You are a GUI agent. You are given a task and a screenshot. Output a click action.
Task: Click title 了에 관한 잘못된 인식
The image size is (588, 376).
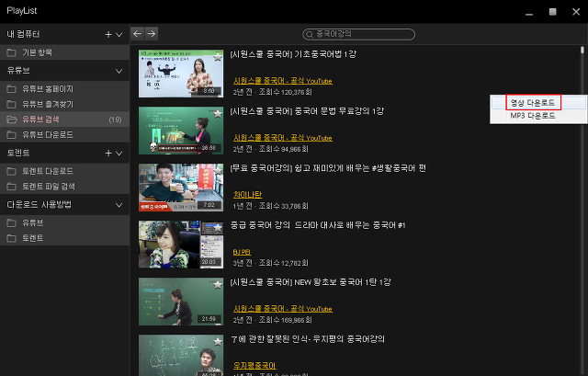[308, 339]
